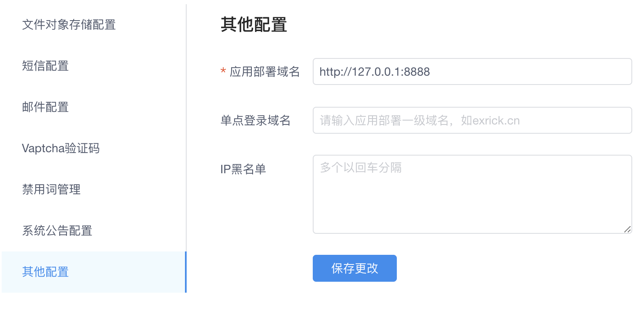Viewport: 644px width, 312px height.
Task: Click the highlighted 其他配置 sidebar item
Action: tap(93, 272)
